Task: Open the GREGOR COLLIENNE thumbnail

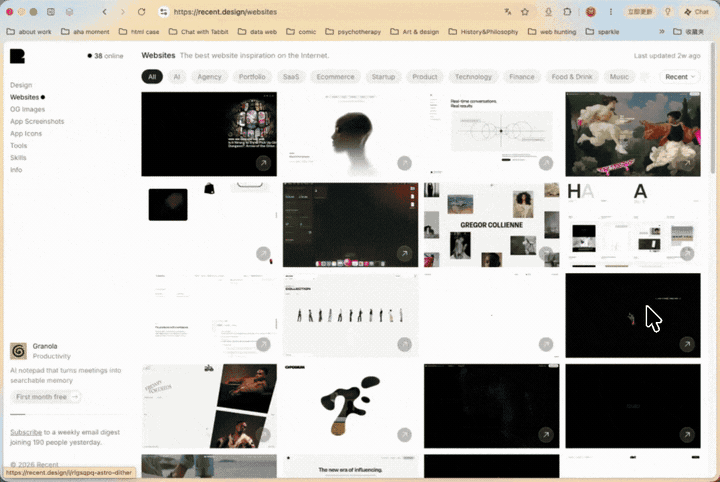Action: coord(491,225)
